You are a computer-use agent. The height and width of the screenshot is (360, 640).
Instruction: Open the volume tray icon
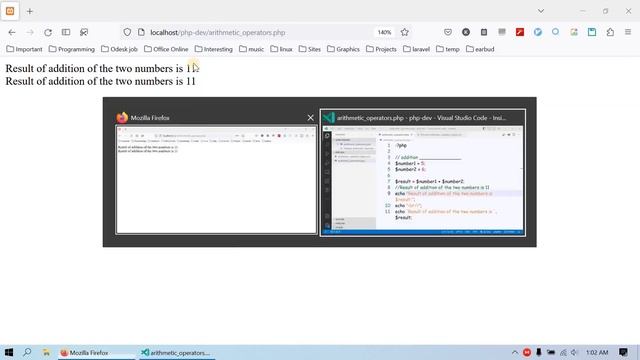coord(574,352)
